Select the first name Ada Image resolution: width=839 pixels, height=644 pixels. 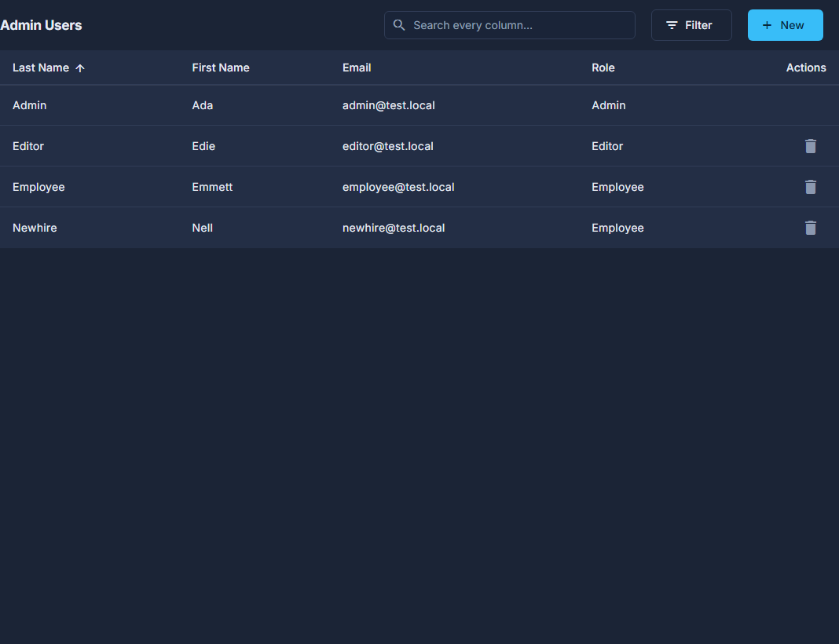pos(202,105)
